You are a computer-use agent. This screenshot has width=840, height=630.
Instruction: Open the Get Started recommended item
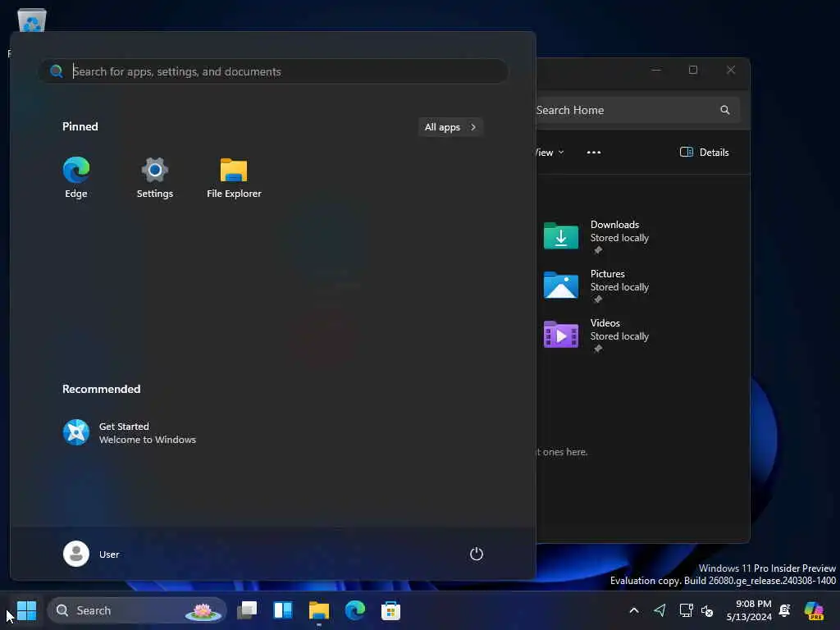click(x=129, y=433)
